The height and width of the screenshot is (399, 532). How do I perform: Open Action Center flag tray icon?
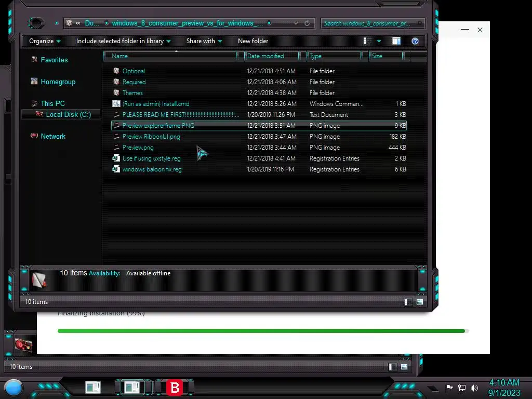pyautogui.click(x=449, y=388)
